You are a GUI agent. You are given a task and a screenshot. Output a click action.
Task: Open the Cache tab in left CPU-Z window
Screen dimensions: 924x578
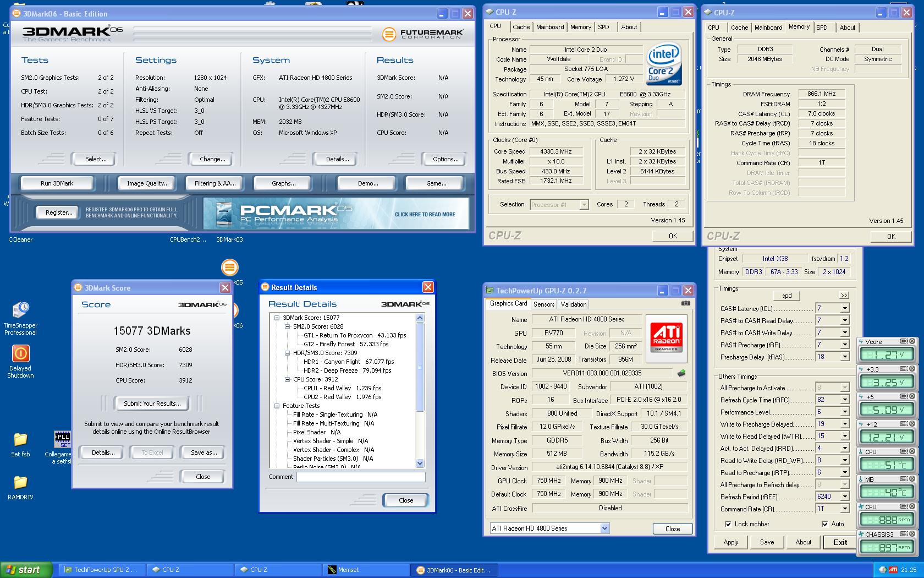[521, 27]
